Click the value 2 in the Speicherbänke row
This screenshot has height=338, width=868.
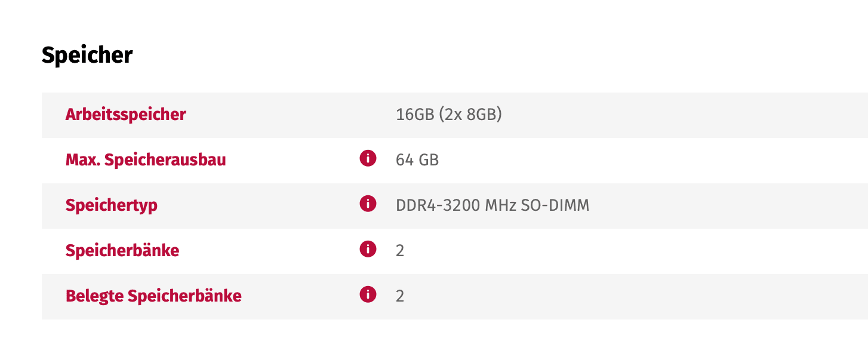coord(400,251)
